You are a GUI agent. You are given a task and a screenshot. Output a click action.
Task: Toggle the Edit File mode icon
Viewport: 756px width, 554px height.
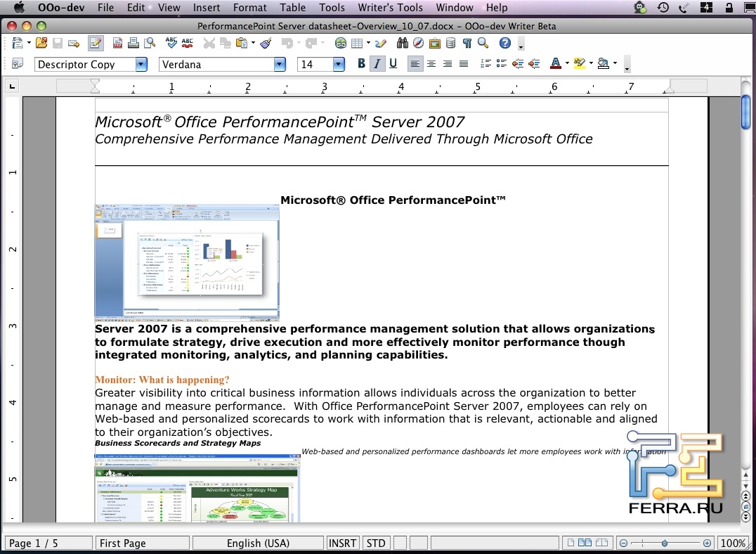pos(96,44)
